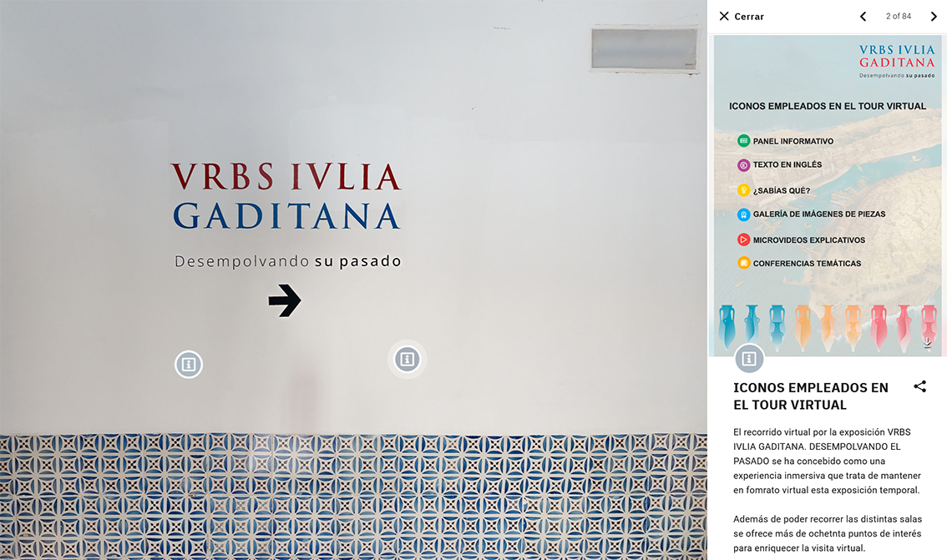Viewport: 947px width, 560px height.
Task: Click the VRBS IVLIA GADITANA wall title
Action: click(x=286, y=196)
